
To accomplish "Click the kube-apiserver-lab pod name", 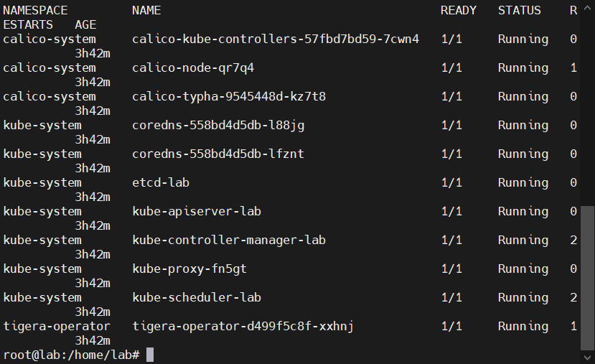I will (197, 211).
